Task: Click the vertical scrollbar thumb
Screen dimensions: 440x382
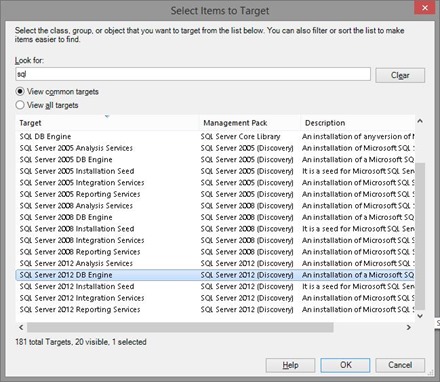Action: click(420, 236)
